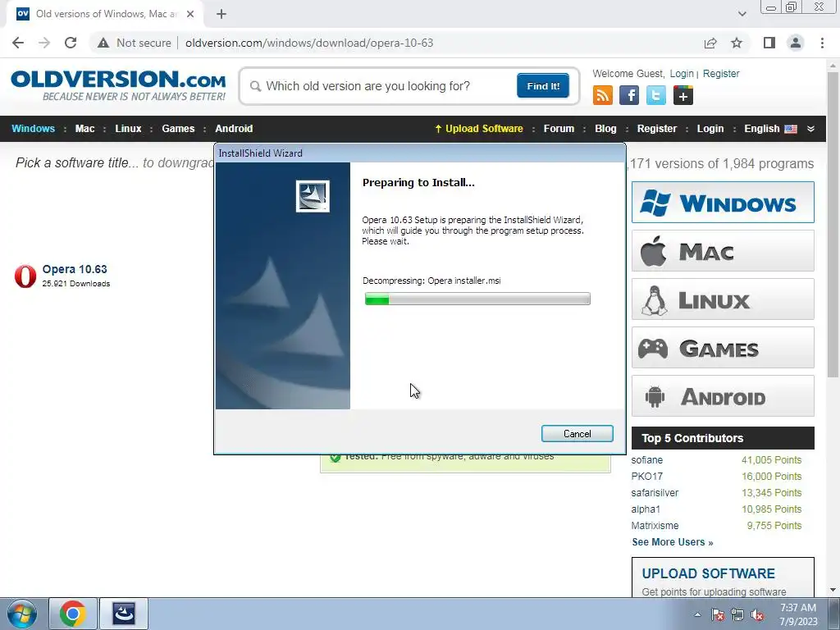This screenshot has height=630, width=840.
Task: Open the Chrome profile avatar
Action: tap(796, 43)
